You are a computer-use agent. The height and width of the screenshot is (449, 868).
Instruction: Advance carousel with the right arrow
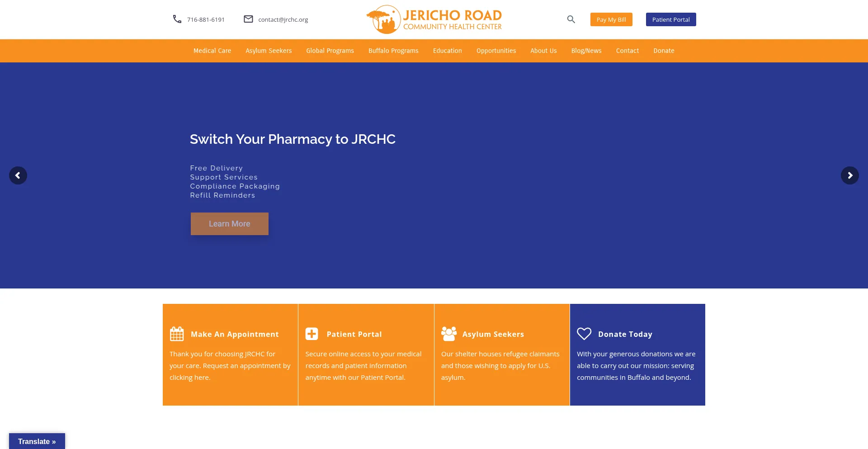(x=849, y=175)
